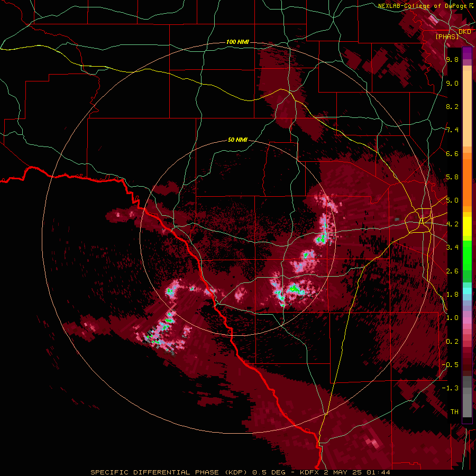This screenshot has width=476, height=476.
Task: Click the 100 NMI range ring label
Action: [237, 42]
